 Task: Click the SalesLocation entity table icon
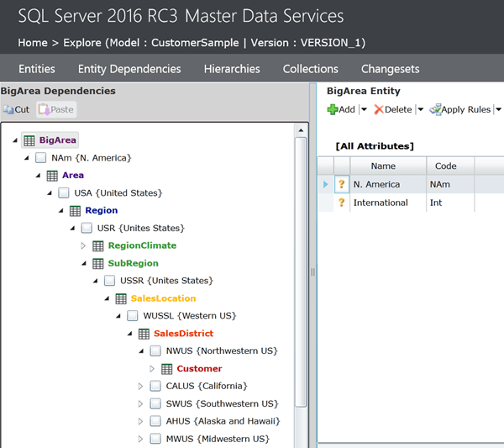pyautogui.click(x=120, y=298)
